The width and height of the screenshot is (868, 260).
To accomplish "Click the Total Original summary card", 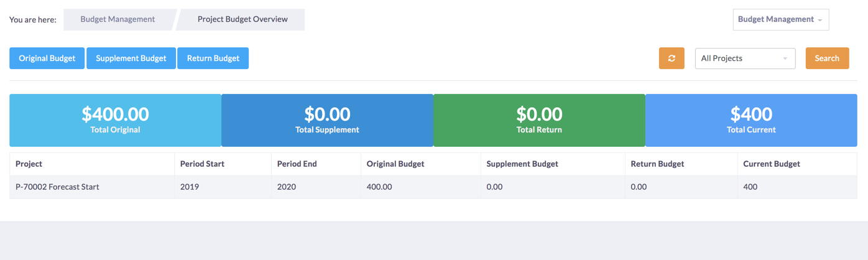I will point(115,120).
